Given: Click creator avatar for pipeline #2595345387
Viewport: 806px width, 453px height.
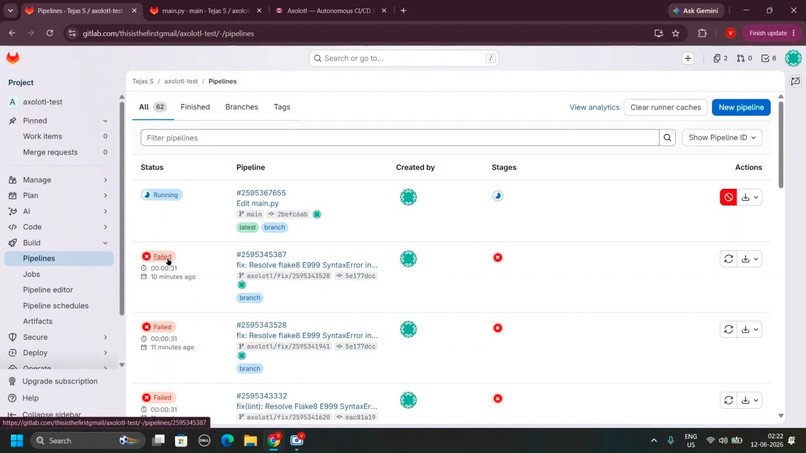Looking at the screenshot, I should click(408, 259).
